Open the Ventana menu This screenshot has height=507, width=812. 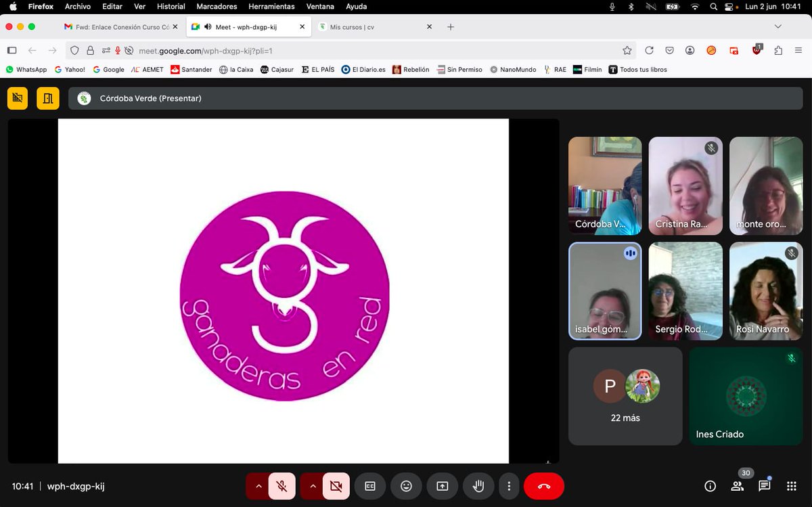point(320,6)
